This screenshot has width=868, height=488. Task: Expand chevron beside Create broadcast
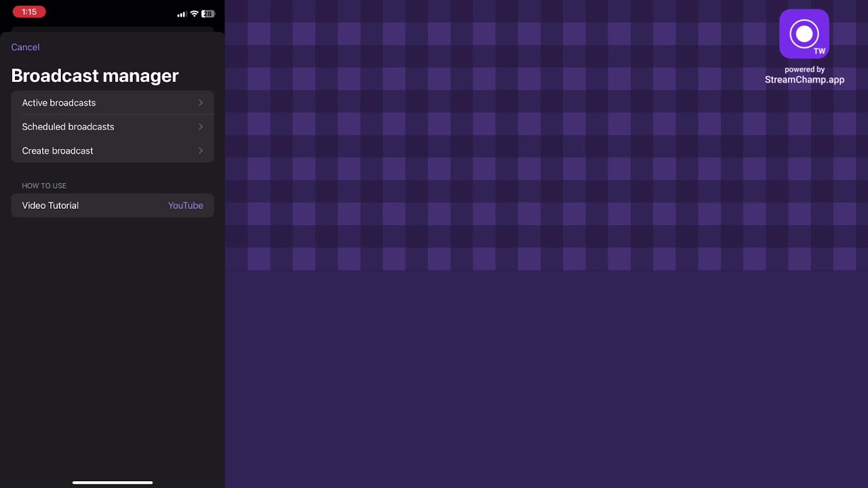click(x=201, y=150)
